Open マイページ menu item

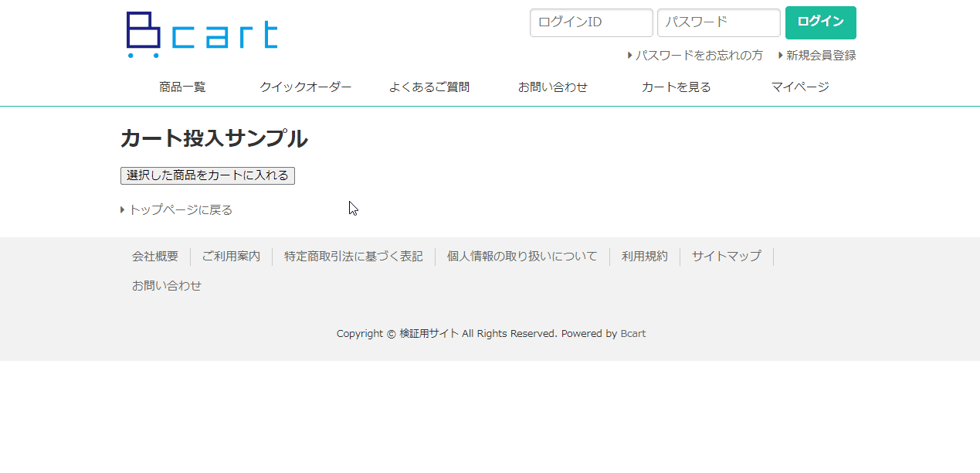click(800, 87)
